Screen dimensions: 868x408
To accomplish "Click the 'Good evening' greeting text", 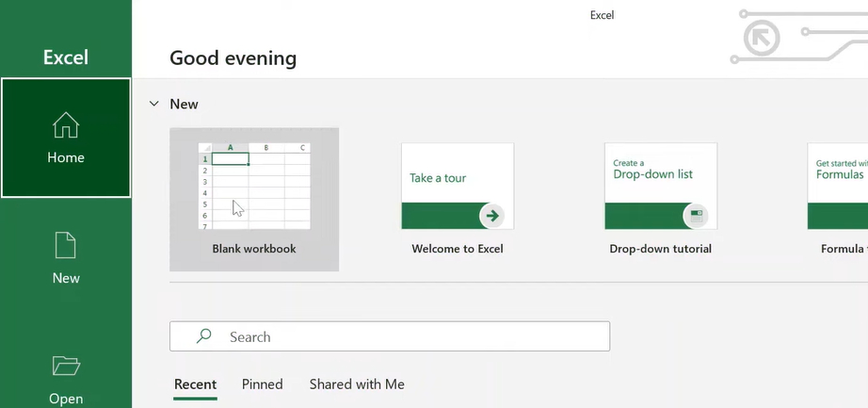I will click(233, 58).
